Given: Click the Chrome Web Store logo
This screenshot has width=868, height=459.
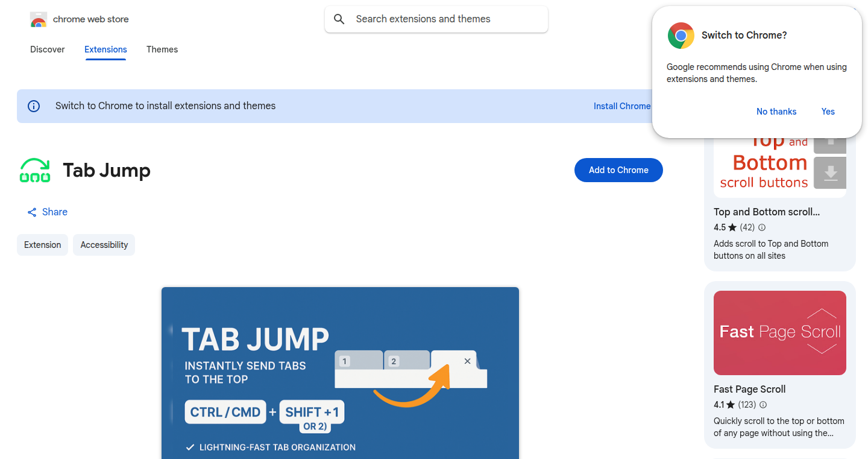Looking at the screenshot, I should tap(39, 19).
